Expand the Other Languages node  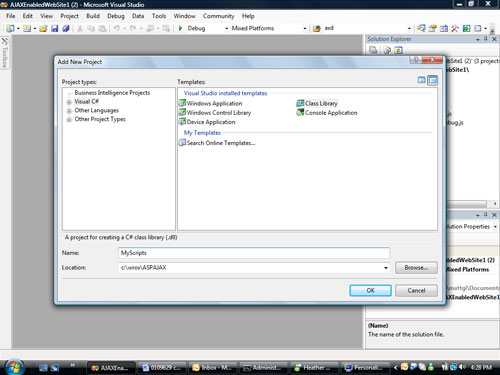pos(69,111)
